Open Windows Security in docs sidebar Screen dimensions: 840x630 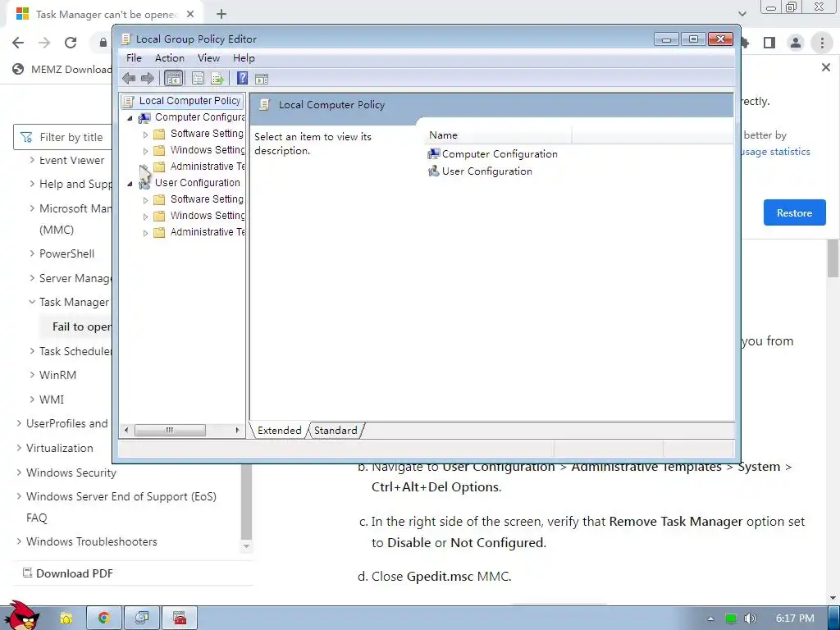point(71,472)
